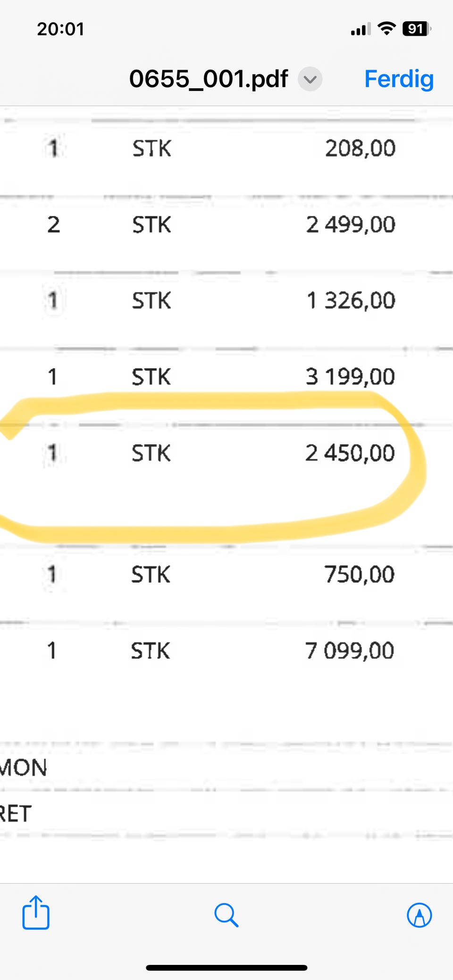
Task: Open the search magnifier icon
Action: [226, 915]
